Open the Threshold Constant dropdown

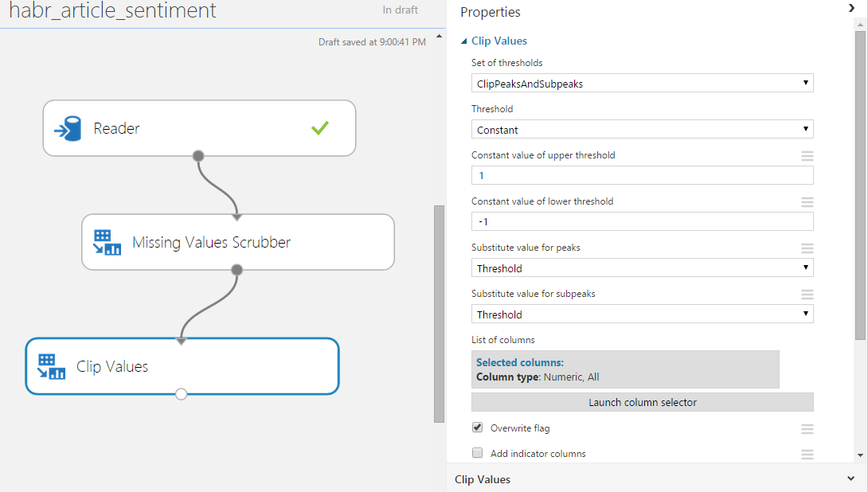tap(642, 130)
